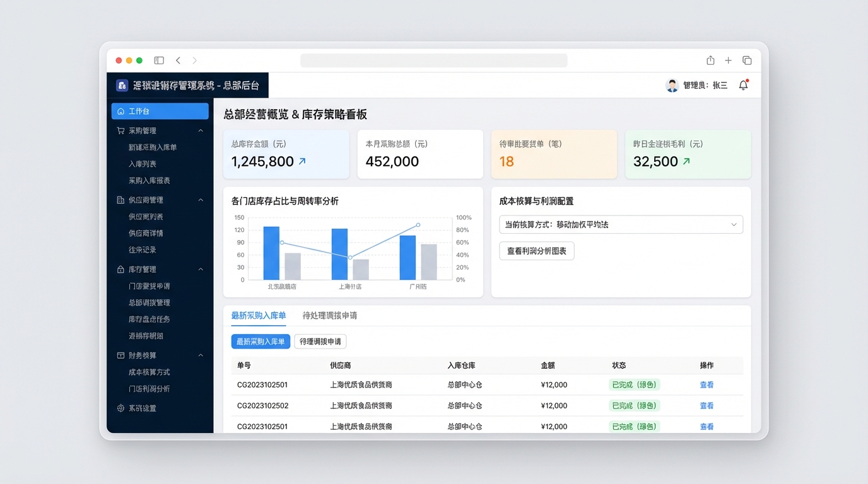Screen dimensions: 868x484
Task: Click the browser share icon
Action: (x=710, y=60)
